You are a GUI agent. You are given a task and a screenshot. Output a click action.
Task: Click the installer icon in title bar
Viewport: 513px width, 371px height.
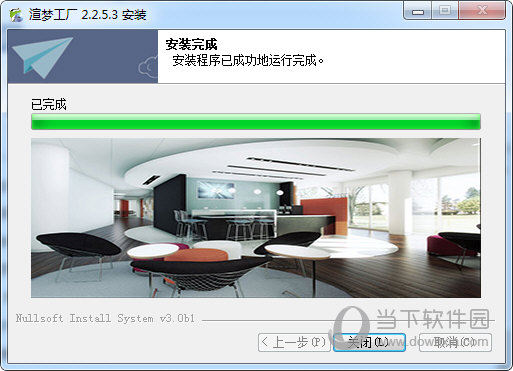tap(15, 15)
